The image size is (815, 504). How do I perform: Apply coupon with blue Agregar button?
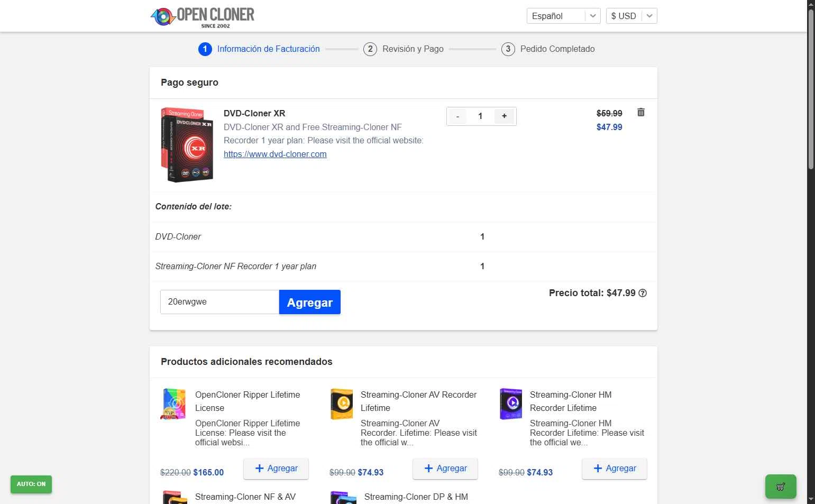tap(310, 302)
